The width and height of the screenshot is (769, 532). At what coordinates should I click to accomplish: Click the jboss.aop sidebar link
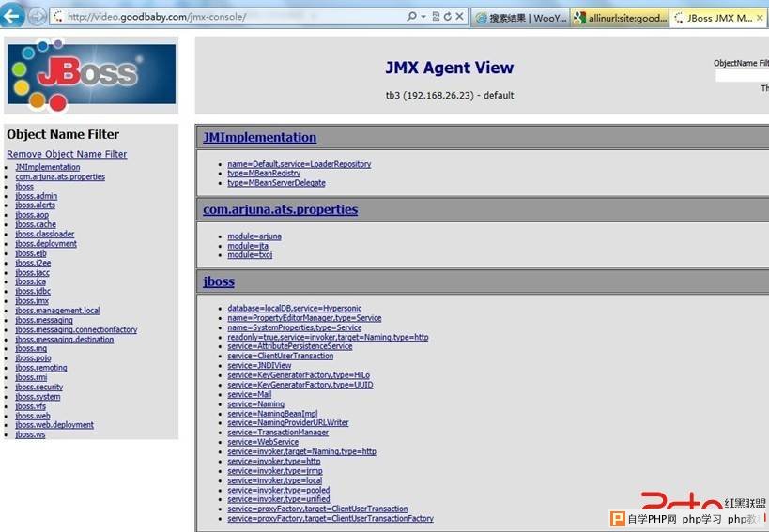click(32, 215)
